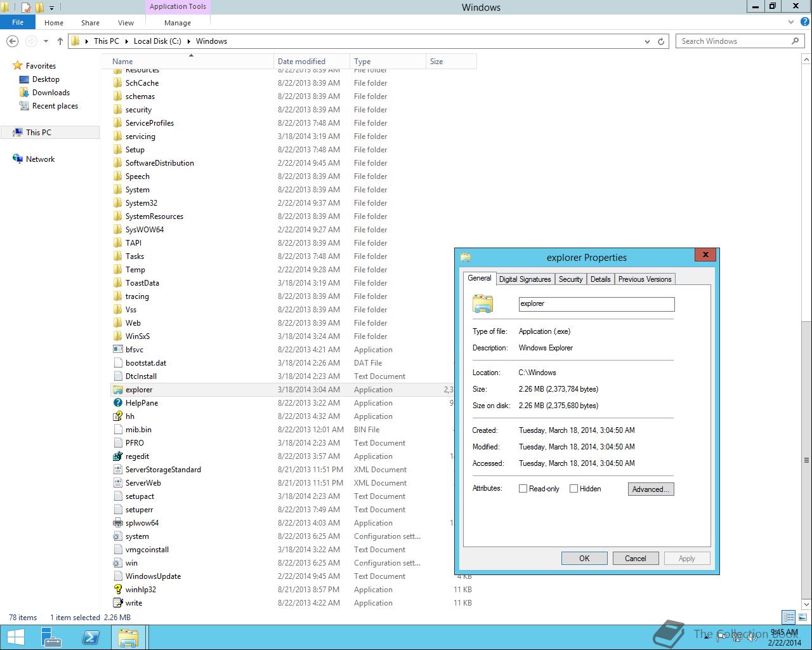Open the address bar history dropdown

647,41
